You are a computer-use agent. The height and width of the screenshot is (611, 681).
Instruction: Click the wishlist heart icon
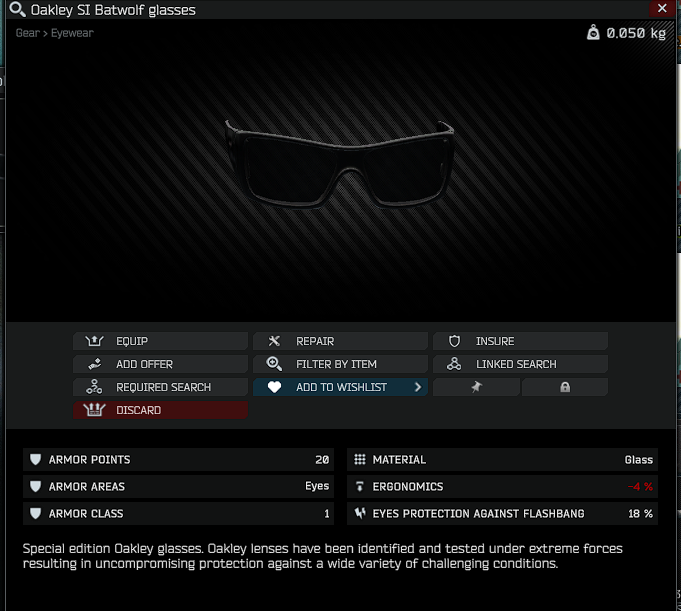pyautogui.click(x=274, y=387)
